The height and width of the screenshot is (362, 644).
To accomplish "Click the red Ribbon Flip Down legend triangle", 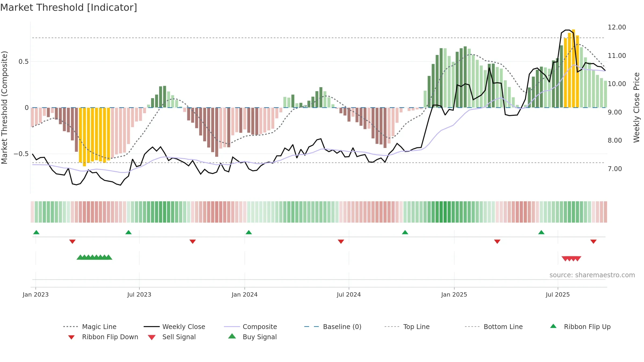I will click(x=71, y=337).
